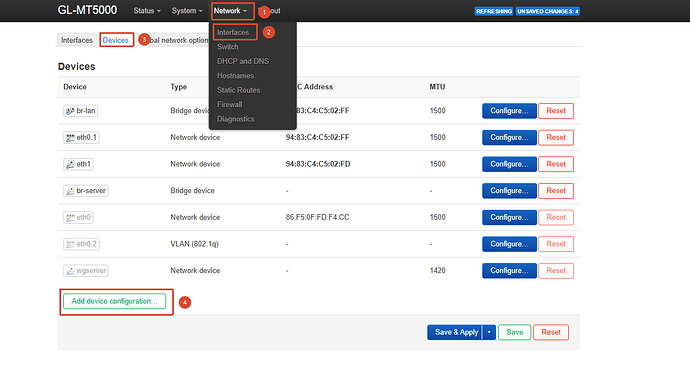Viewport: 690px width, 384px height.
Task: Open DHCP and DNS from Network menu
Action: [x=243, y=61]
